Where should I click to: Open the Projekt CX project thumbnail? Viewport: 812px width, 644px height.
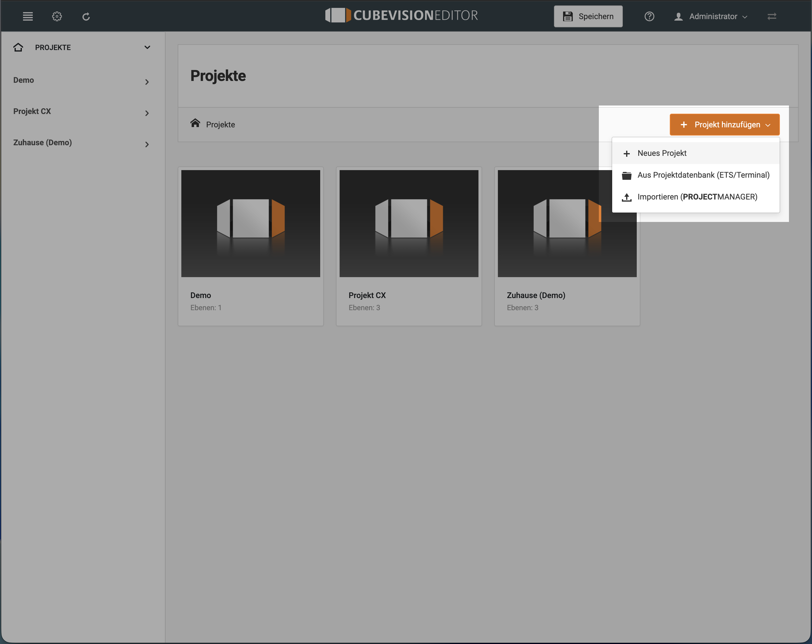click(x=409, y=223)
